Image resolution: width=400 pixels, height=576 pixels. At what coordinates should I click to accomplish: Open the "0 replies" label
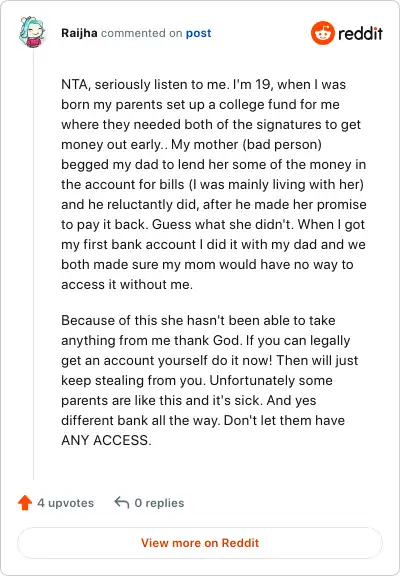coord(159,503)
